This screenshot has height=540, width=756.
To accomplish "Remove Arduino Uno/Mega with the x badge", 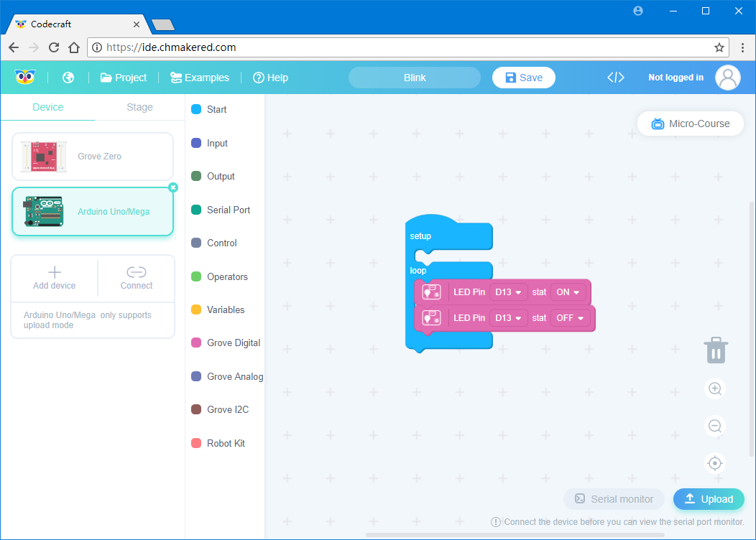I will tap(173, 187).
